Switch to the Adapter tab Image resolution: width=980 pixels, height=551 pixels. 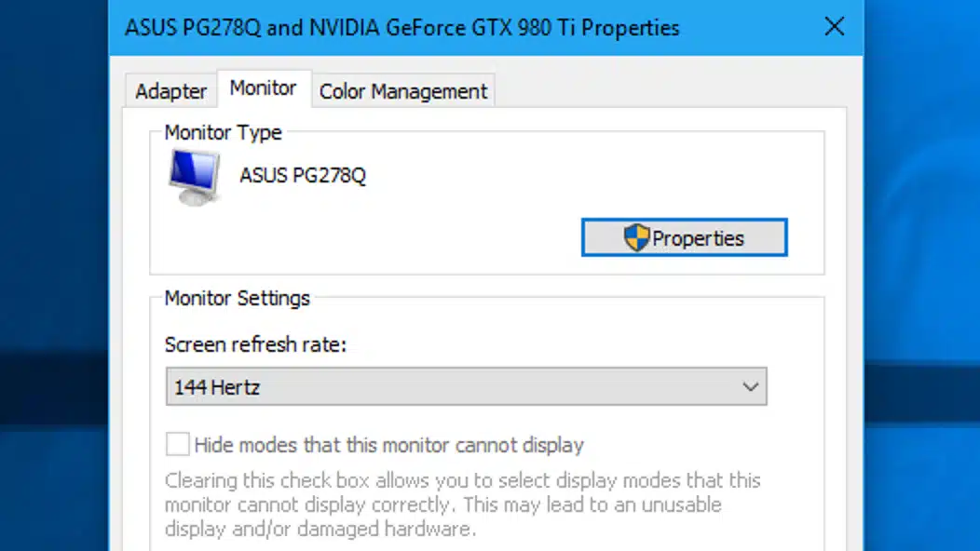point(170,91)
